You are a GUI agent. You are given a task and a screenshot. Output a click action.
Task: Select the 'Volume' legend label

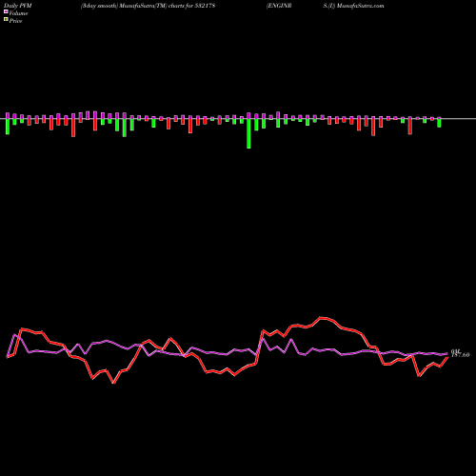tap(18, 13)
